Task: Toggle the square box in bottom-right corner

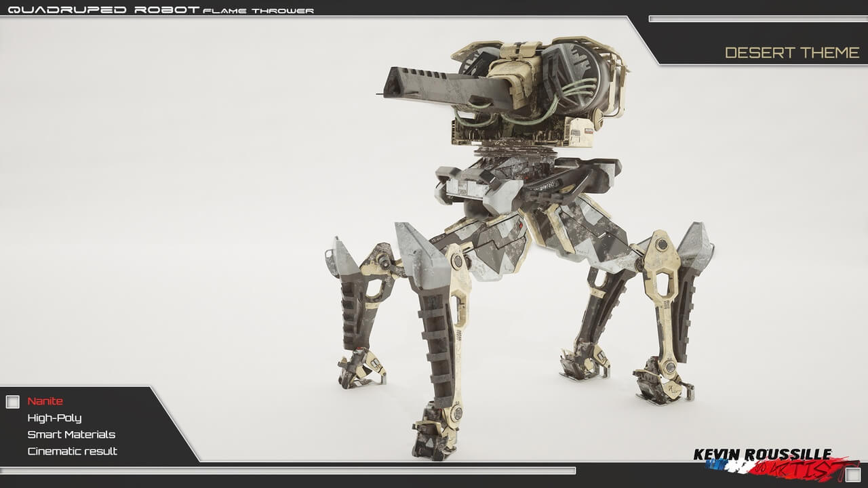Action: [853, 475]
